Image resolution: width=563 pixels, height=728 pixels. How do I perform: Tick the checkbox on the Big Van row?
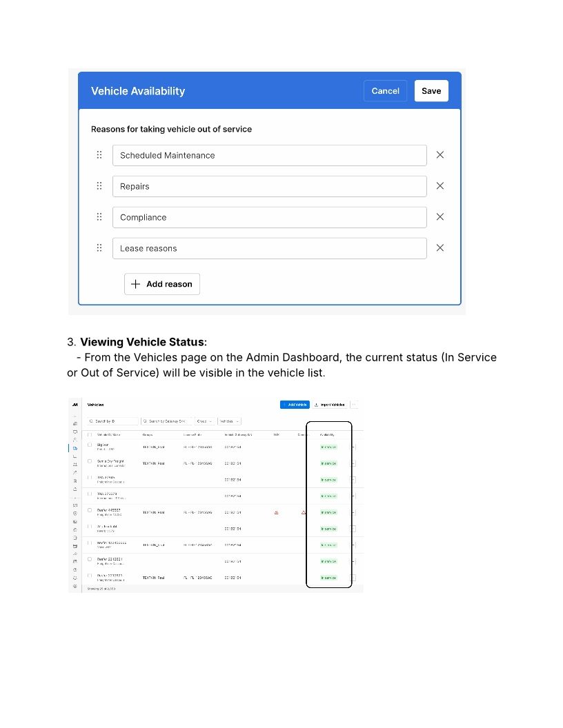pyautogui.click(x=89, y=445)
